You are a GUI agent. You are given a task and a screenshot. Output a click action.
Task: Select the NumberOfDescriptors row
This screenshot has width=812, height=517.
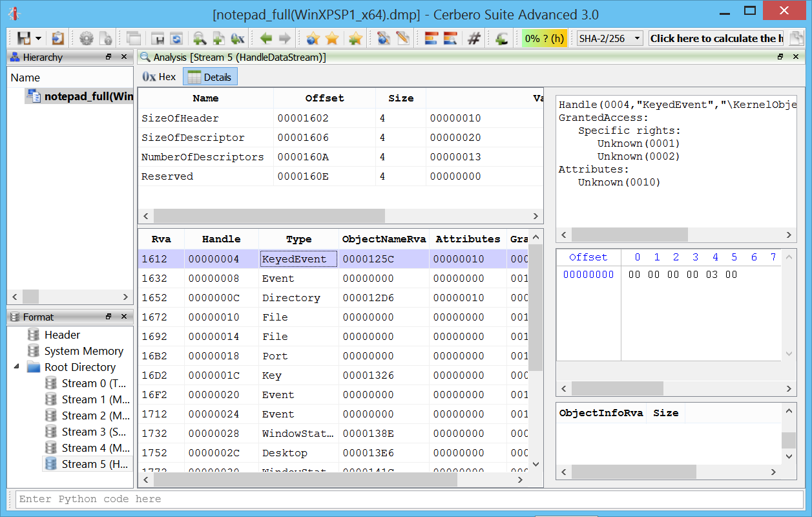[340, 157]
